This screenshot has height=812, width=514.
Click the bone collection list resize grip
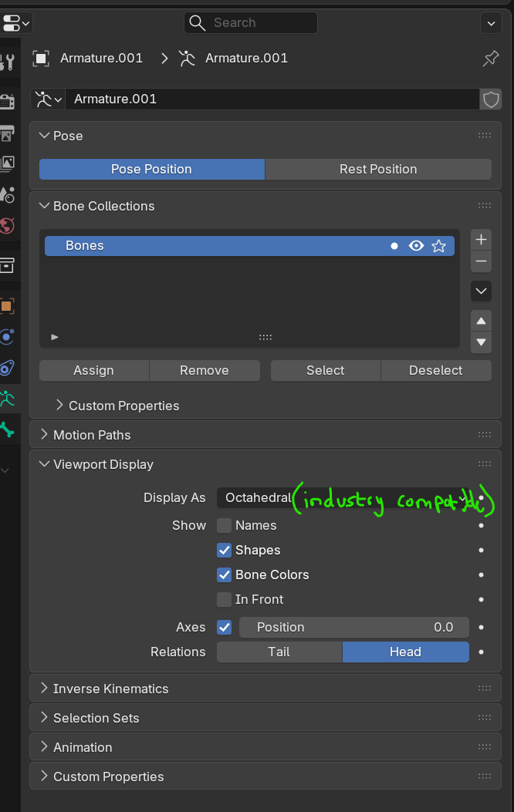[265, 337]
